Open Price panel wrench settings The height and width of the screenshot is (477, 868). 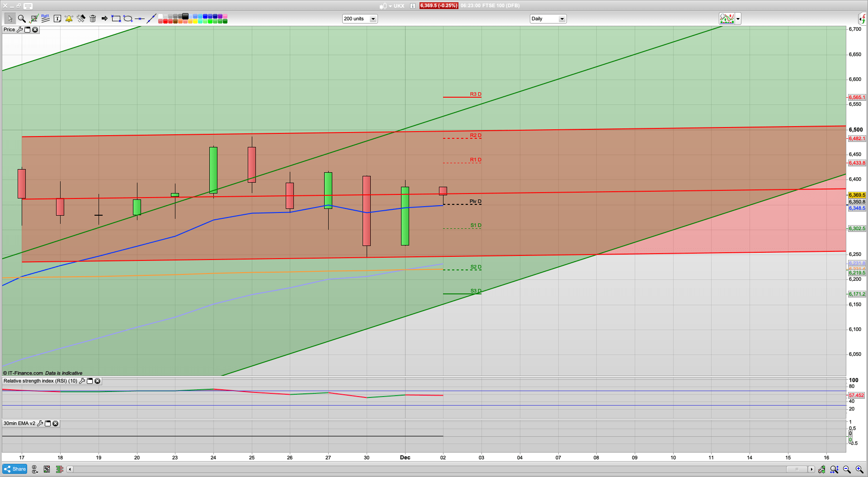coord(19,30)
